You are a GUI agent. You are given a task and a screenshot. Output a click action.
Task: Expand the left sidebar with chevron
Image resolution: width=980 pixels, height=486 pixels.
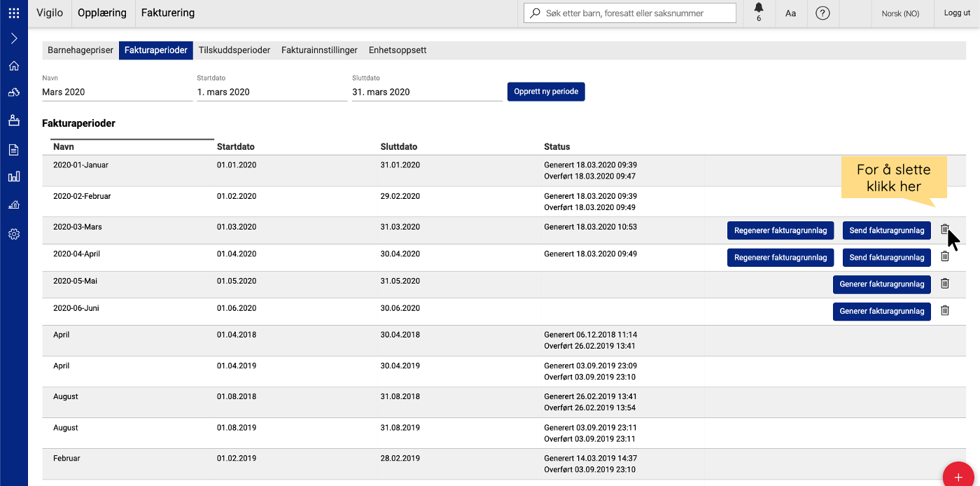(x=13, y=39)
